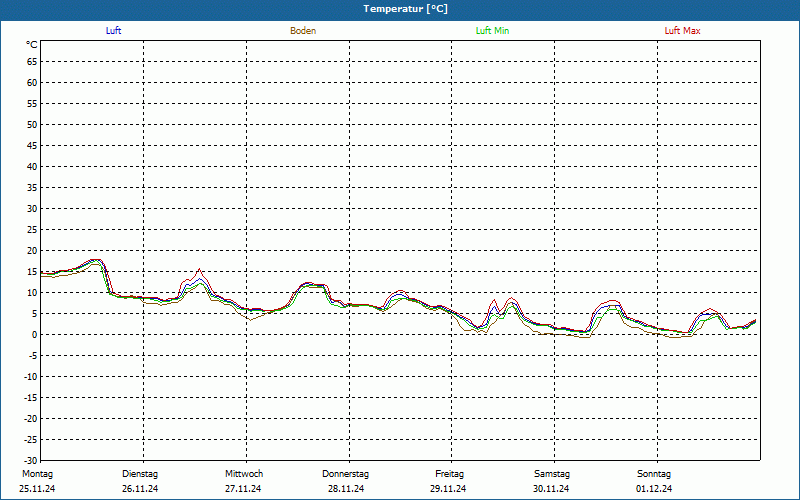Click the blue Luft legend label
This screenshot has width=800, height=500.
[113, 31]
